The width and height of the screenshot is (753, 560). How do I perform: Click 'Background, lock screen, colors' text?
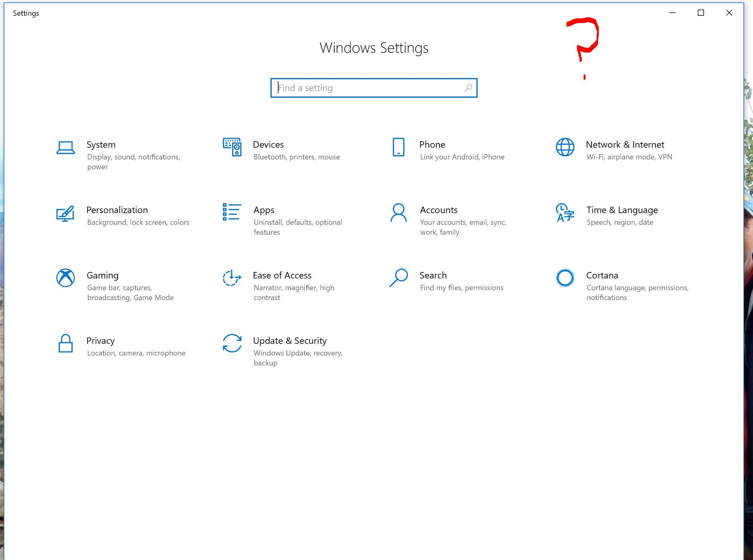(138, 223)
